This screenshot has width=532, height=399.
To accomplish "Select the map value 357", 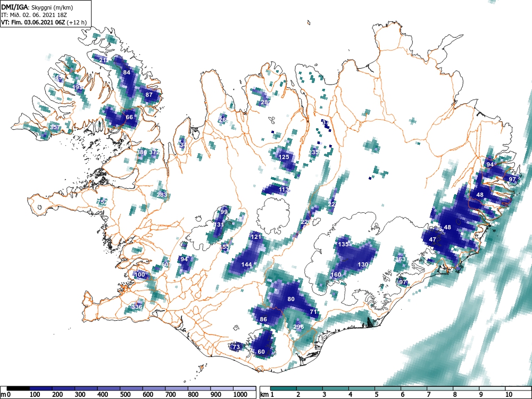I will point(55,127).
